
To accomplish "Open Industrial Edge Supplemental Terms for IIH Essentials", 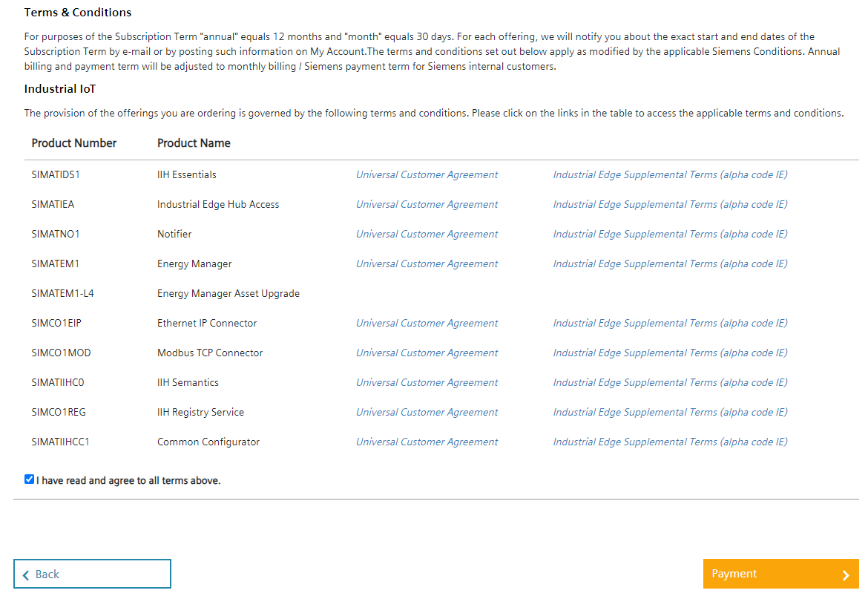I will tap(669, 174).
